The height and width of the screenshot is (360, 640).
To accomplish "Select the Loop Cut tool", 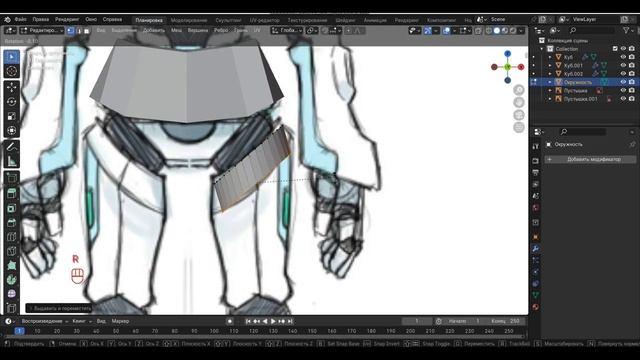I will [x=11, y=237].
